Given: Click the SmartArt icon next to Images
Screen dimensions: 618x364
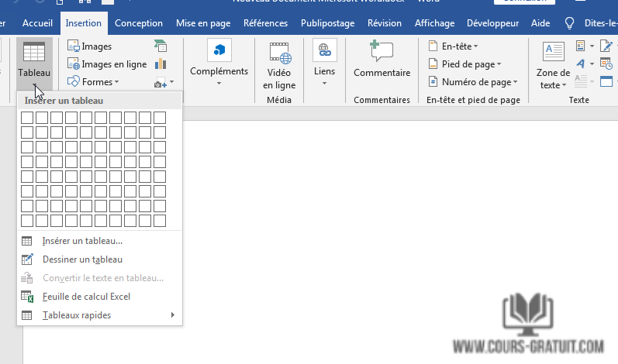Looking at the screenshot, I should (x=161, y=46).
